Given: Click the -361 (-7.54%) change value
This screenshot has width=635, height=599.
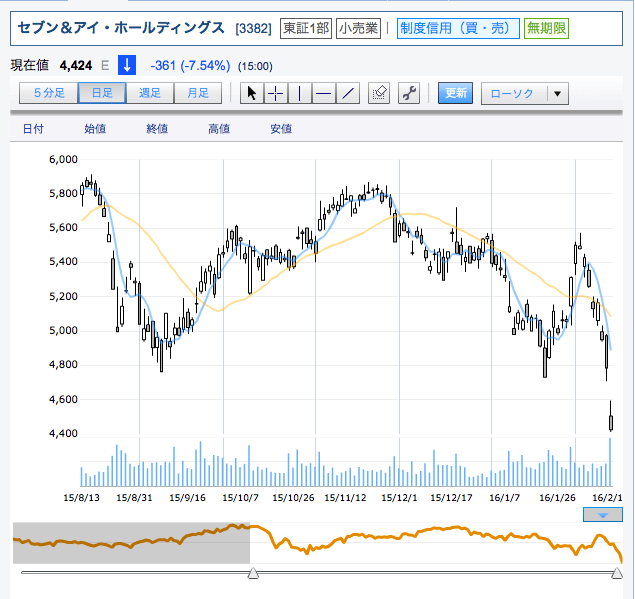Looking at the screenshot, I should 190,65.
